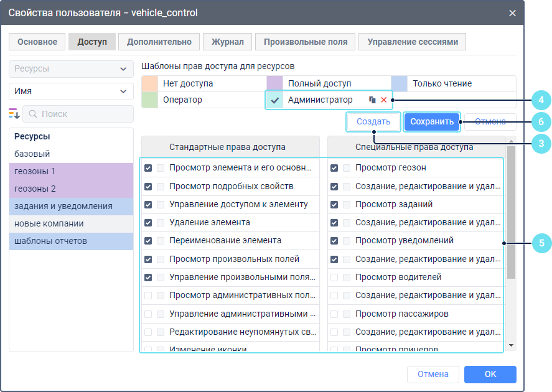Go to 'Управление сессиями' tab
The height and width of the screenshot is (392, 552).
point(412,42)
